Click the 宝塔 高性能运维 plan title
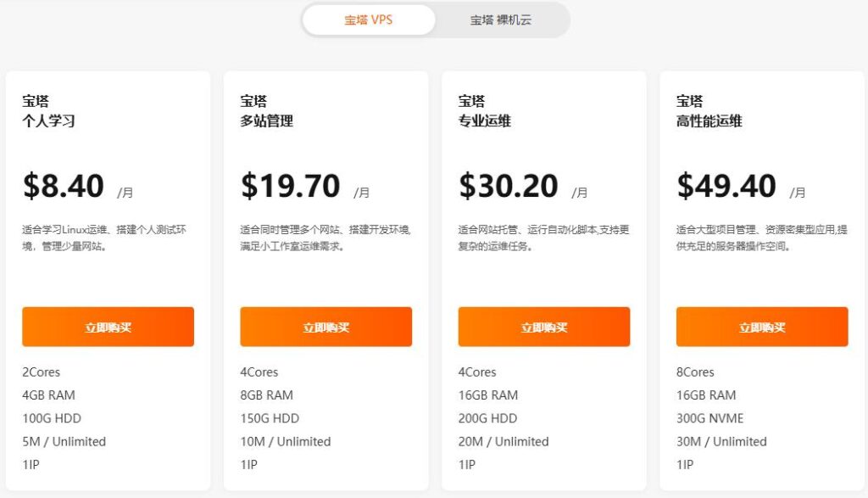The image size is (868, 498). (x=709, y=111)
